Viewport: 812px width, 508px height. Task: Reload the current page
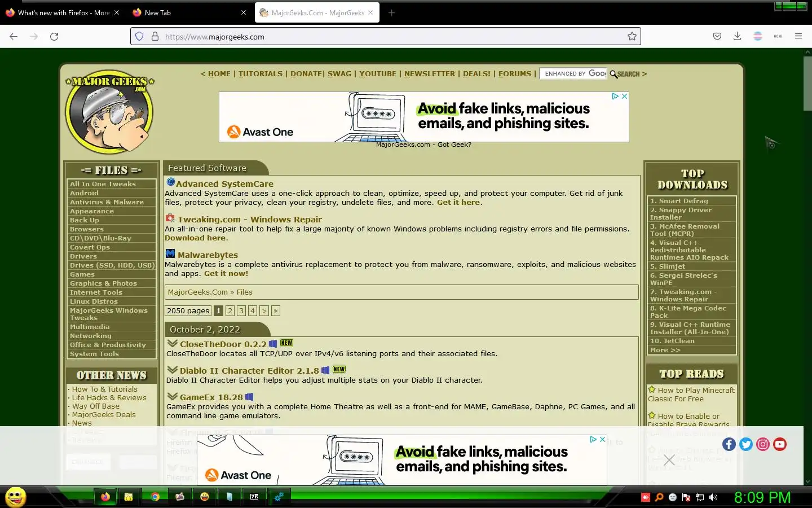(x=54, y=36)
